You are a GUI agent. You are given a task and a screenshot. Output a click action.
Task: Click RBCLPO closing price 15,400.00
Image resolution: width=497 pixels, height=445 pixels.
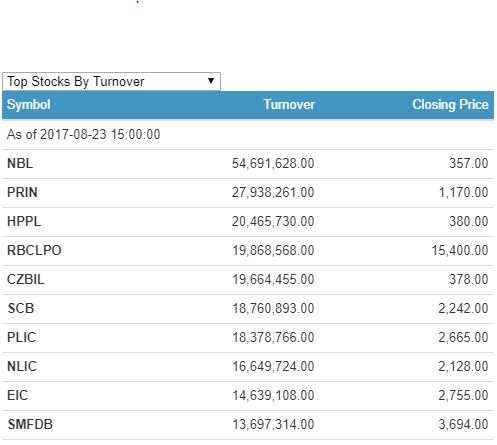click(x=460, y=250)
